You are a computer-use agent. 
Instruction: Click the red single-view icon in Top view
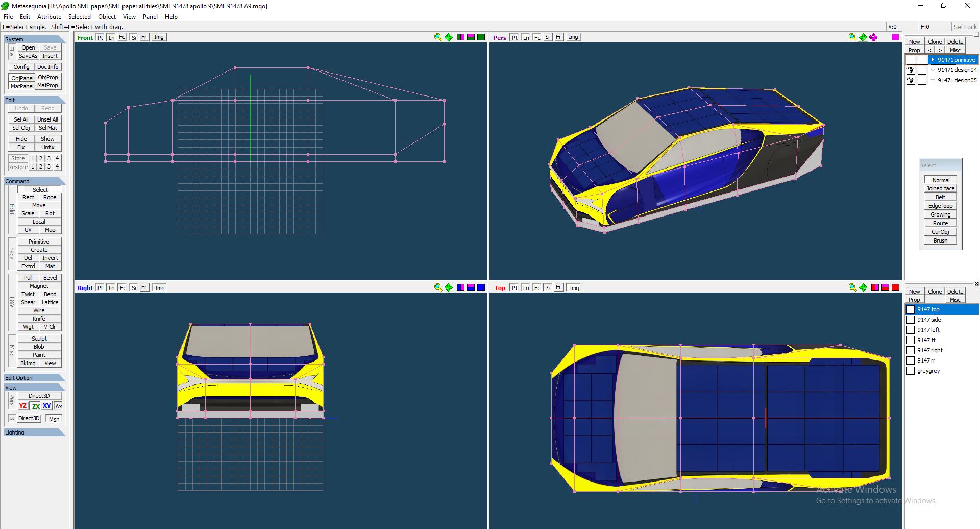click(895, 287)
